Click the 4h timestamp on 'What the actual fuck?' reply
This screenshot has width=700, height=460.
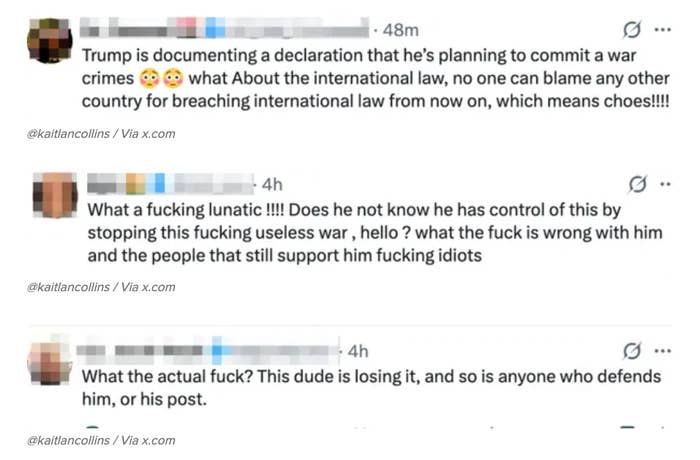[x=356, y=351]
